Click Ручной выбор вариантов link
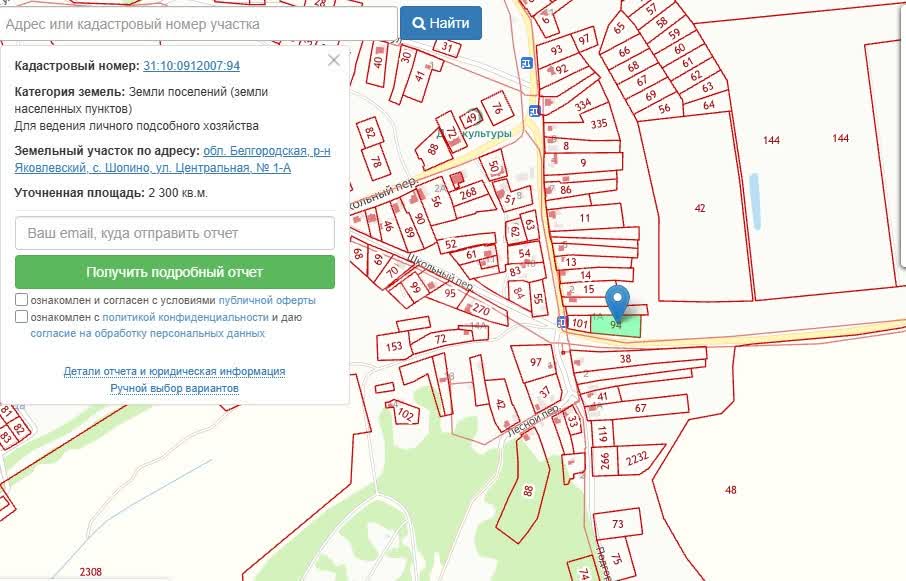This screenshot has height=581, width=906. [174, 388]
